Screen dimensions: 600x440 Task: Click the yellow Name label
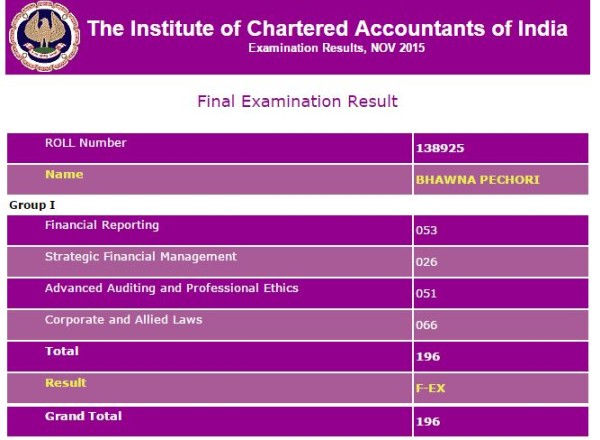coord(64,174)
